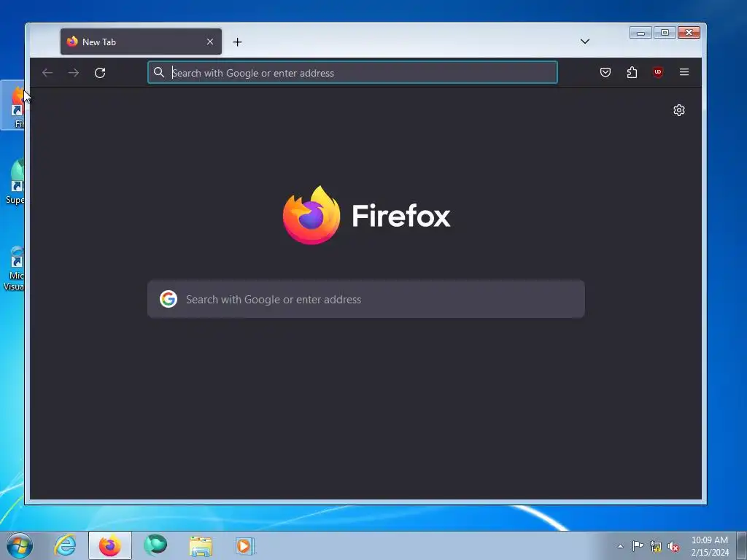This screenshot has width=747, height=560.
Task: Select the Microsoft Visual desktop shortcut
Action: pos(13,268)
